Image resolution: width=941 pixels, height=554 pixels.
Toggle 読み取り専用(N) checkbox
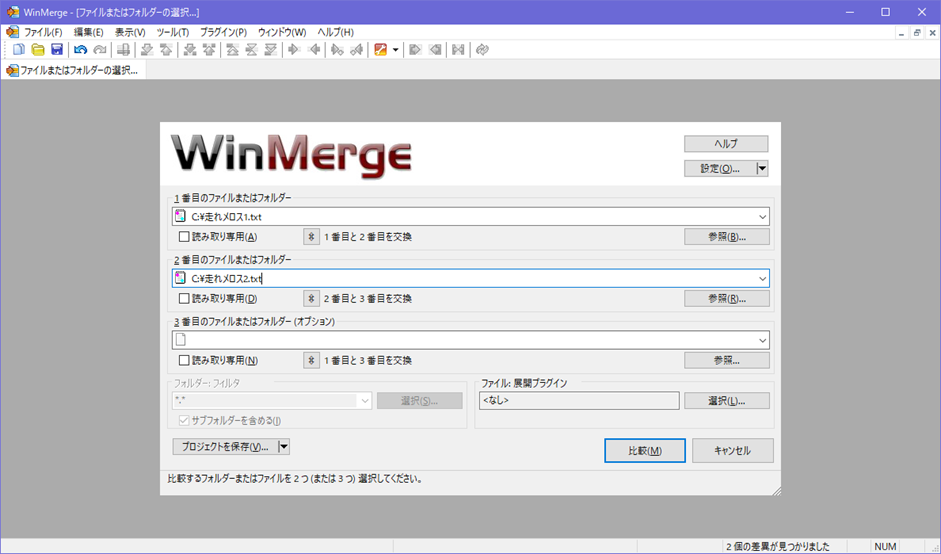(x=184, y=360)
